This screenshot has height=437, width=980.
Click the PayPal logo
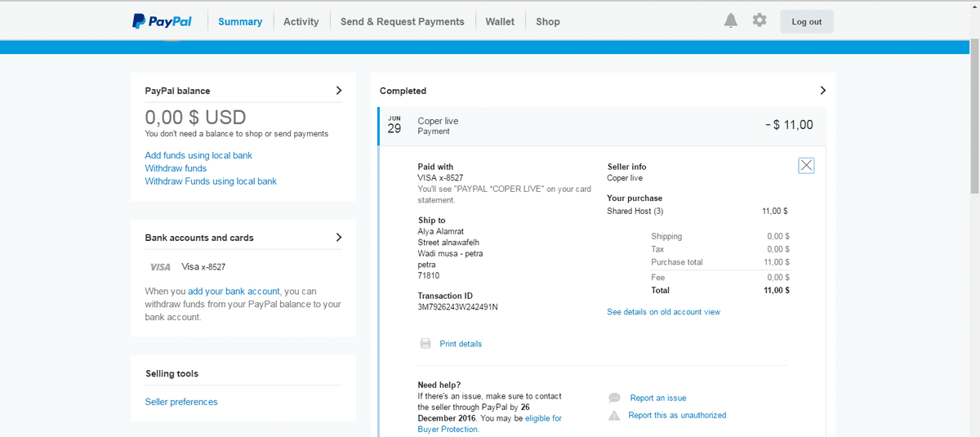162,21
